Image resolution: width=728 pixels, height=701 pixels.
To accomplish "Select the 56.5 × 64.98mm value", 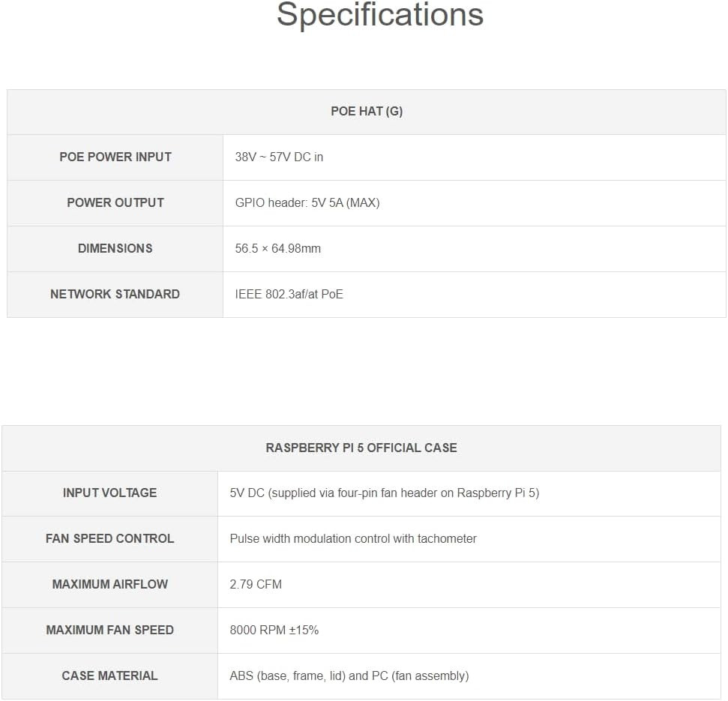I will coord(277,248).
